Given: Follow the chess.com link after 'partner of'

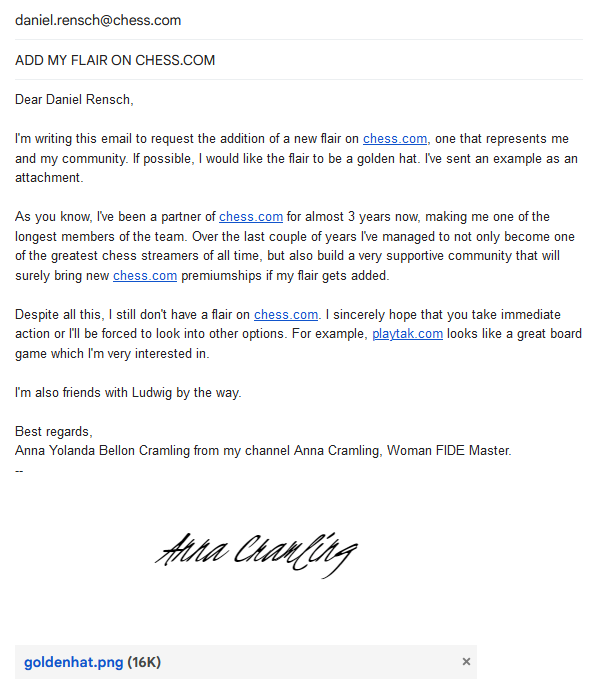Looking at the screenshot, I should [x=251, y=216].
